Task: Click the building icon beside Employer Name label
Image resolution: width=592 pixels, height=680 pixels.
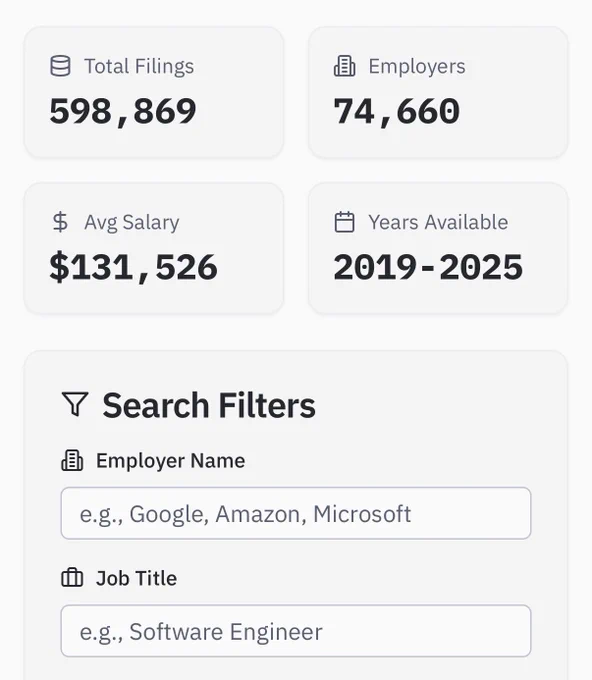Action: (x=72, y=461)
